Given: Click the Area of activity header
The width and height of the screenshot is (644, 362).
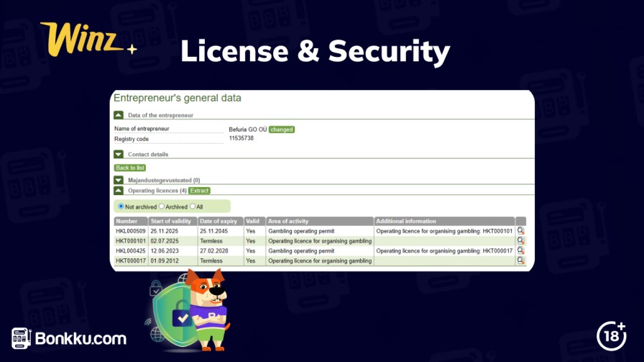Looking at the screenshot, I should pos(320,221).
